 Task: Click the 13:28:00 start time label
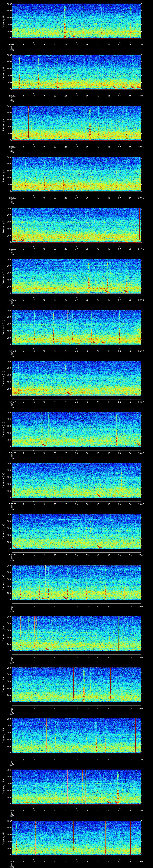pyautogui.click(x=12, y=657)
